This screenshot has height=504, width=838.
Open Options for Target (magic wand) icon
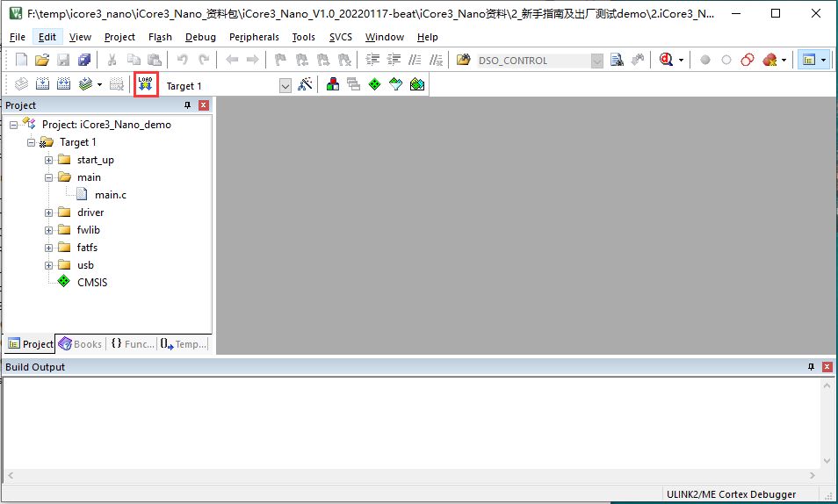(305, 85)
